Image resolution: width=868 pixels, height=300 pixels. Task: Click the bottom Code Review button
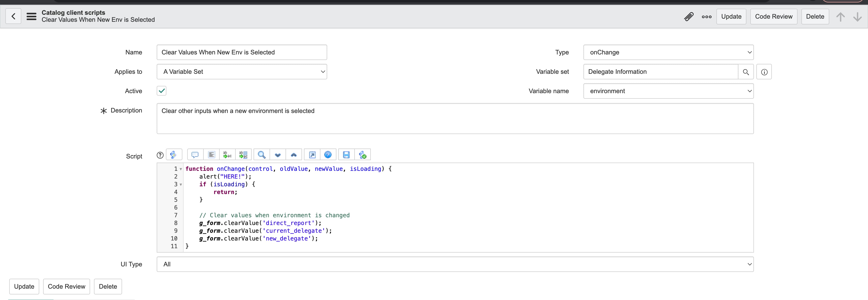tap(66, 286)
